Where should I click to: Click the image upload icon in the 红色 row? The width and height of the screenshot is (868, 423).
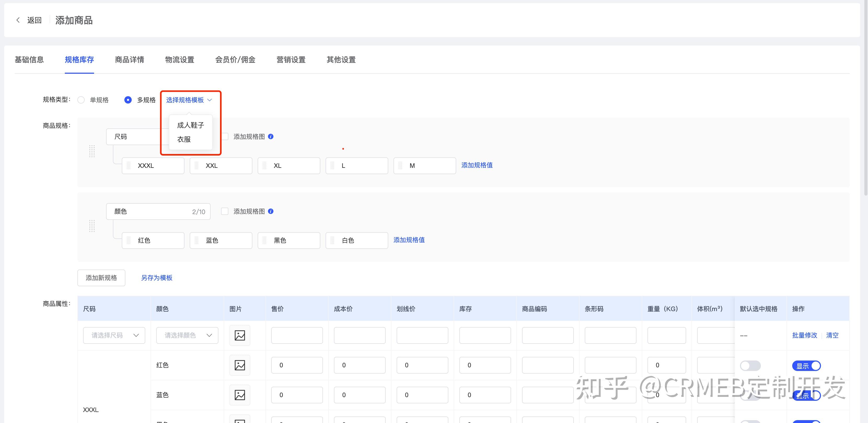[x=240, y=365]
